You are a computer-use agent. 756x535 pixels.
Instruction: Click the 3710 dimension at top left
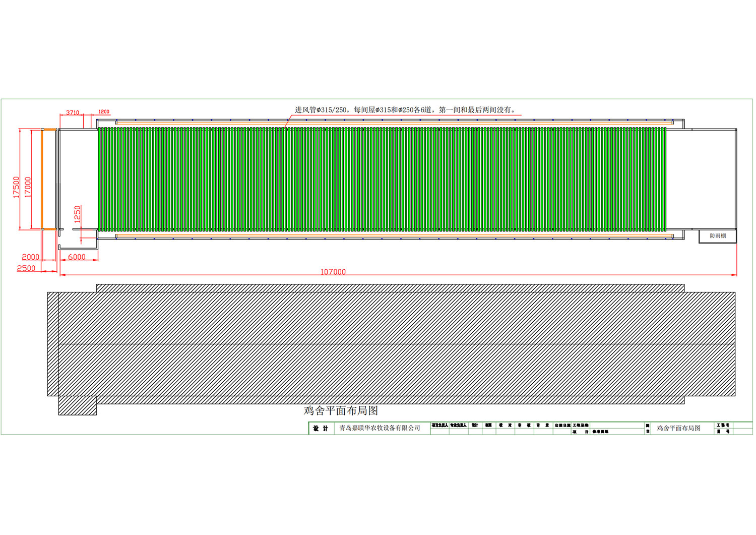pyautogui.click(x=73, y=112)
